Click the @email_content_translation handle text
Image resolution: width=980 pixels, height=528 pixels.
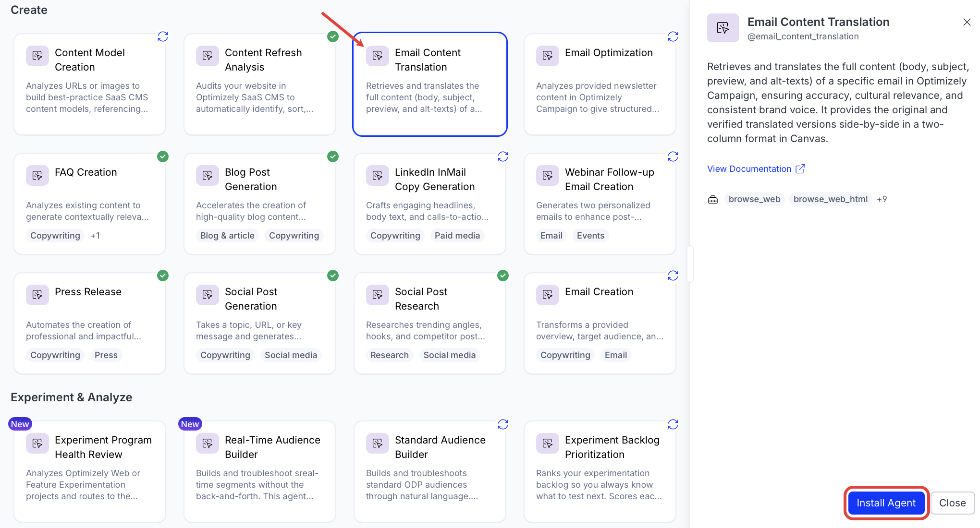pyautogui.click(x=803, y=36)
